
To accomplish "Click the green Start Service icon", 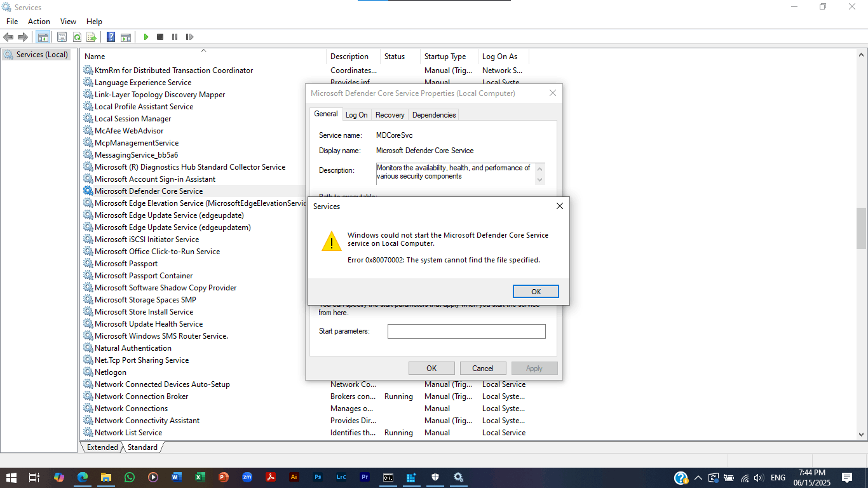I will point(146,37).
